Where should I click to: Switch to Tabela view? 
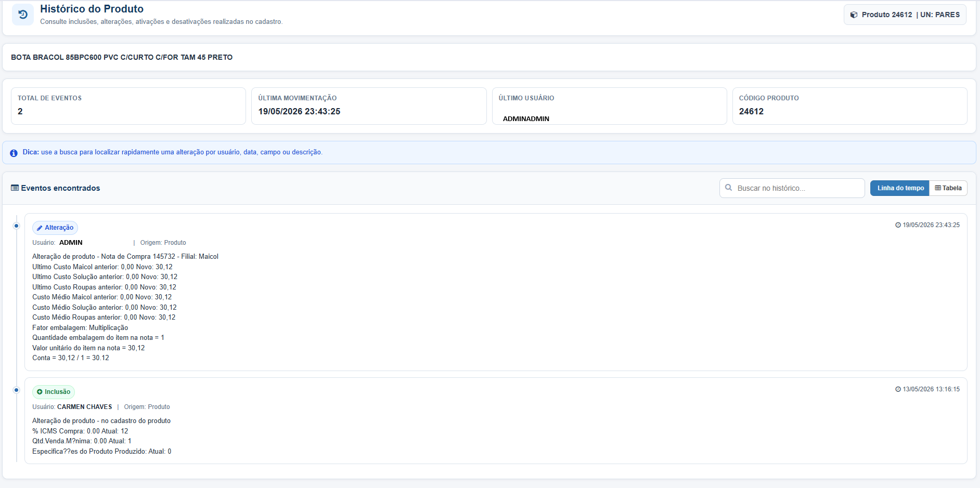(948, 188)
